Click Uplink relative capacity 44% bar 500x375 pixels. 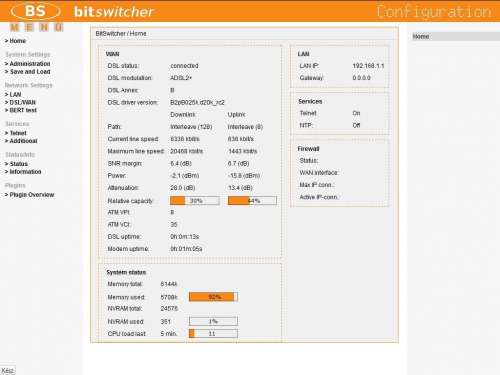[x=252, y=201]
